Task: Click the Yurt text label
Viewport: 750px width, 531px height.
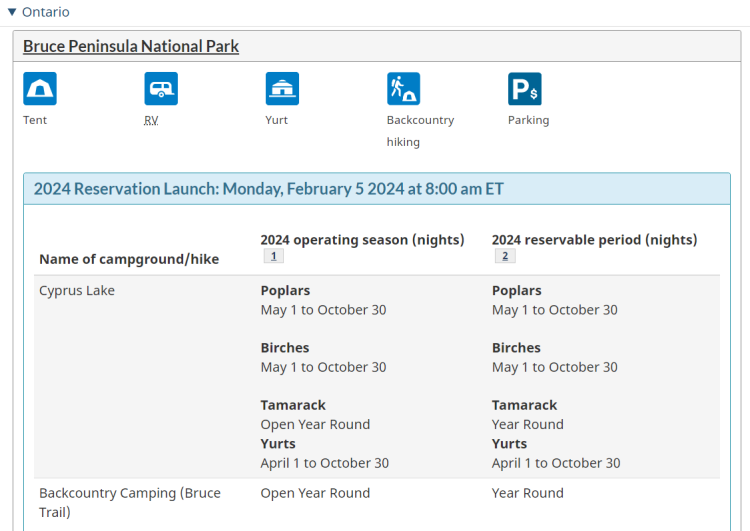Action: (x=278, y=120)
